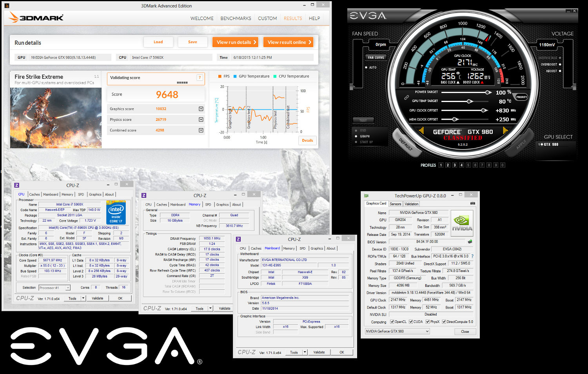
Task: Click the Load button in Run details
Action: pos(158,42)
